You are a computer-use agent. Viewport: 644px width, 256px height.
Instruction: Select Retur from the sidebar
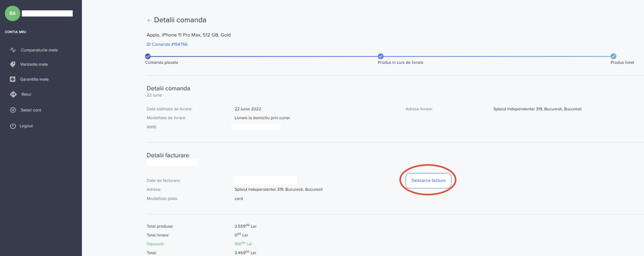(26, 94)
